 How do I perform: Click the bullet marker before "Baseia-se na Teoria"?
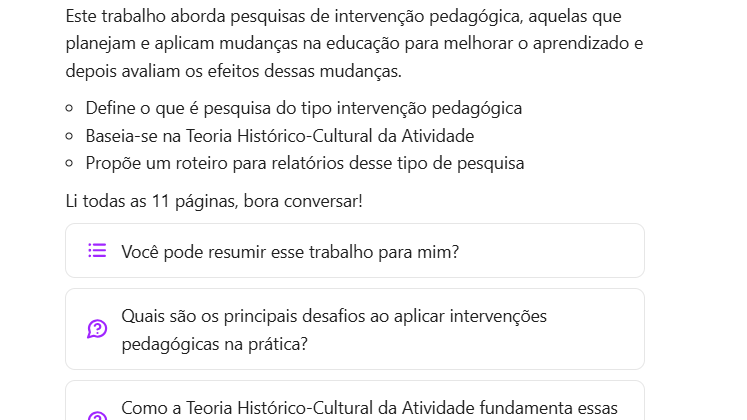(x=69, y=136)
